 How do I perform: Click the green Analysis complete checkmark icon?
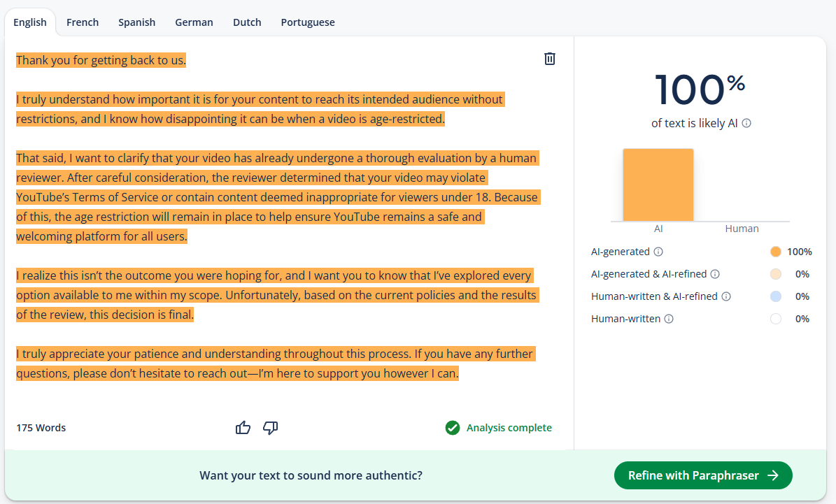453,428
